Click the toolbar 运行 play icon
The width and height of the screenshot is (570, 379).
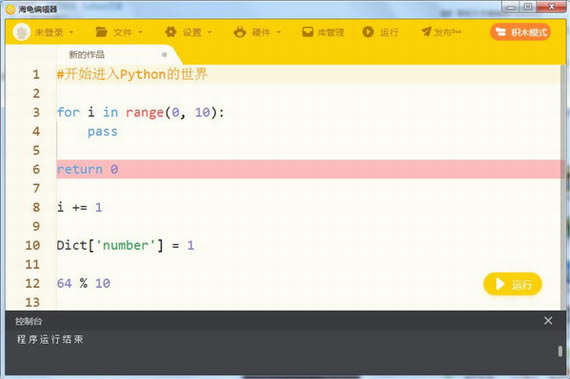(x=368, y=32)
